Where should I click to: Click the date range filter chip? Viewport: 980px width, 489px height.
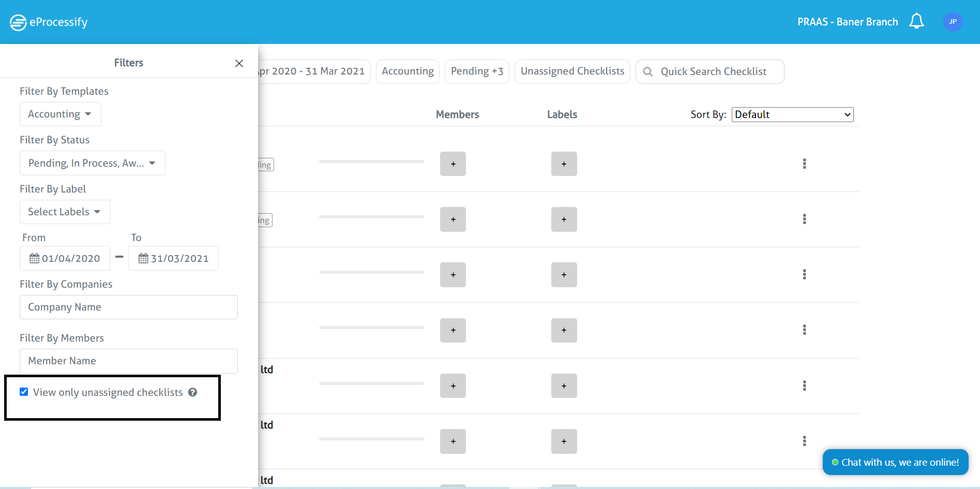(x=313, y=71)
